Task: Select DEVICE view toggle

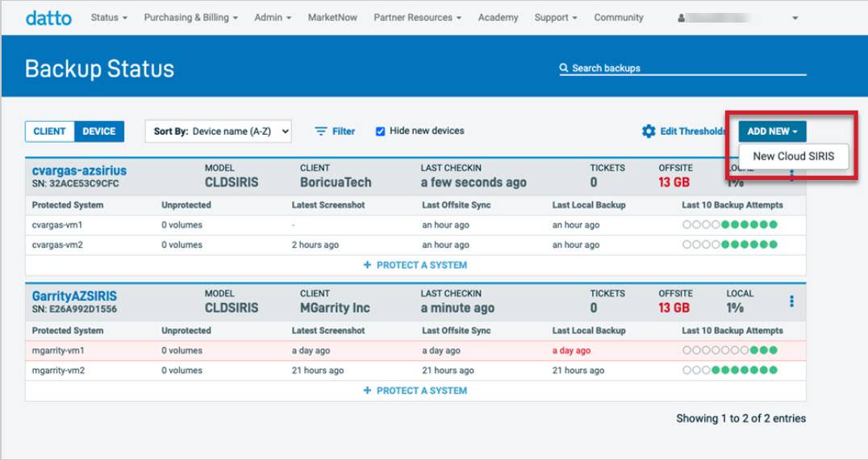Action: [99, 132]
